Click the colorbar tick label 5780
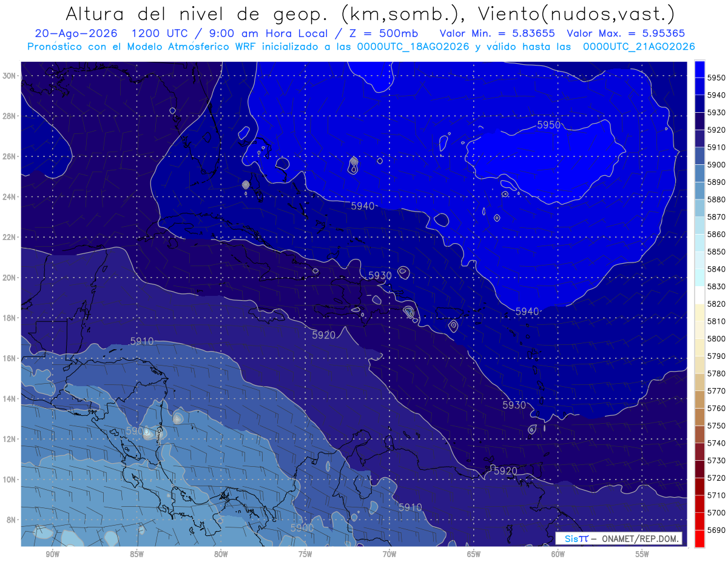This screenshot has width=728, height=562. (x=716, y=373)
